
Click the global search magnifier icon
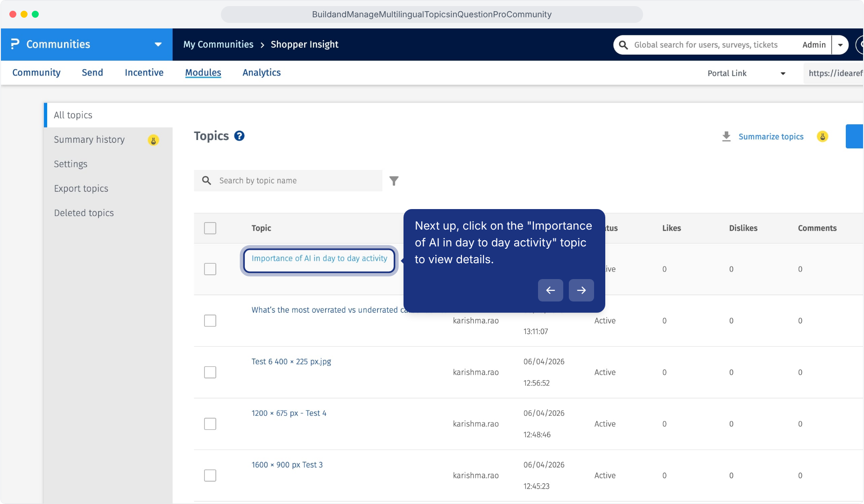click(623, 45)
